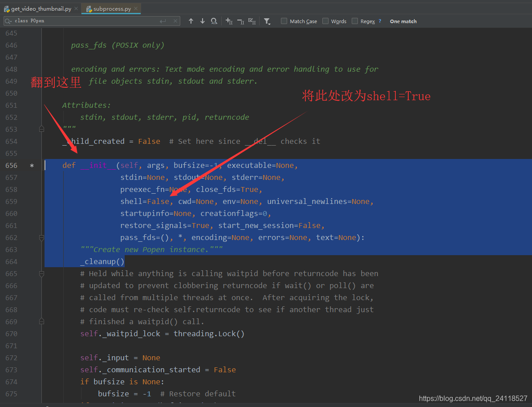Image resolution: width=532 pixels, height=407 pixels.
Task: Click line number 659 in gutter
Action: (x=11, y=202)
